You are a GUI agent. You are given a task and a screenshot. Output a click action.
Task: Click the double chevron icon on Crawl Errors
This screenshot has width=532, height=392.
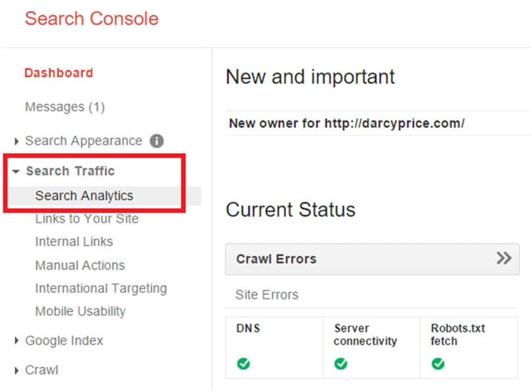pos(503,258)
